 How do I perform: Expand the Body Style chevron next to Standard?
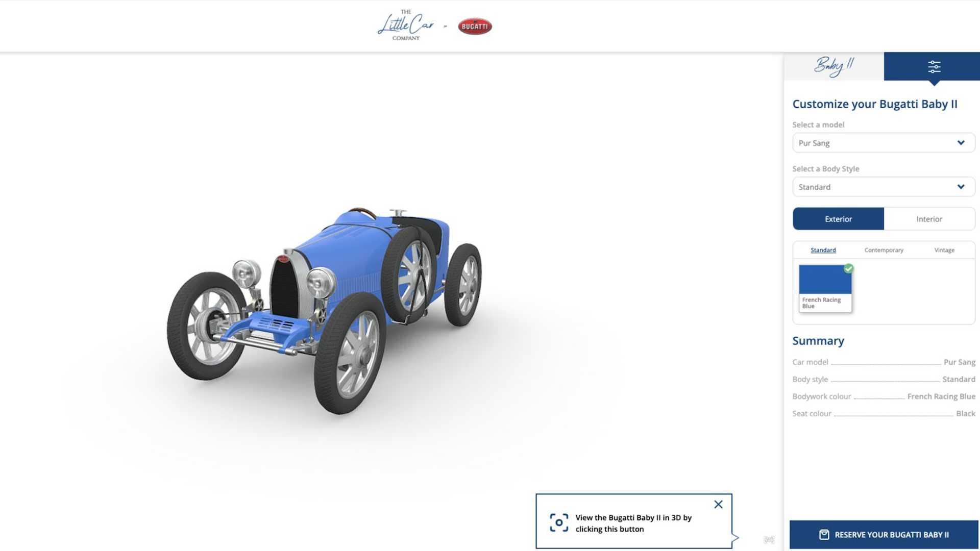pyautogui.click(x=961, y=187)
